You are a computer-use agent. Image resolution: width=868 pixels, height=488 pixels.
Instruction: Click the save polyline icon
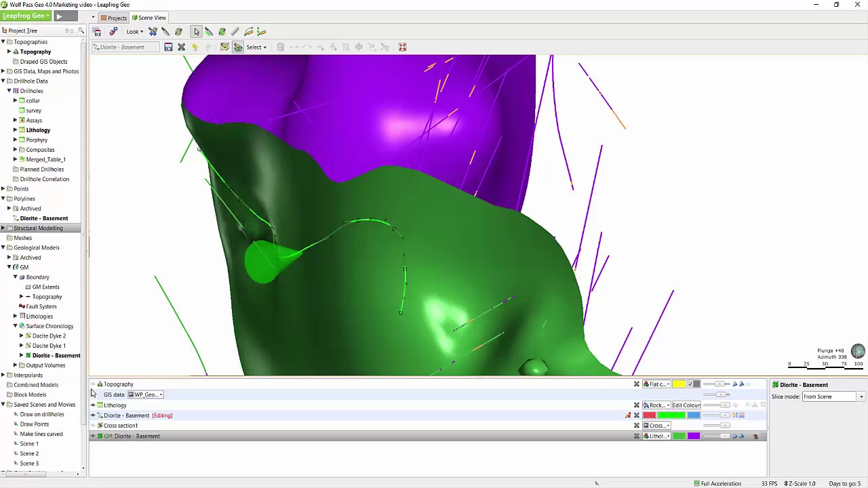tap(168, 47)
